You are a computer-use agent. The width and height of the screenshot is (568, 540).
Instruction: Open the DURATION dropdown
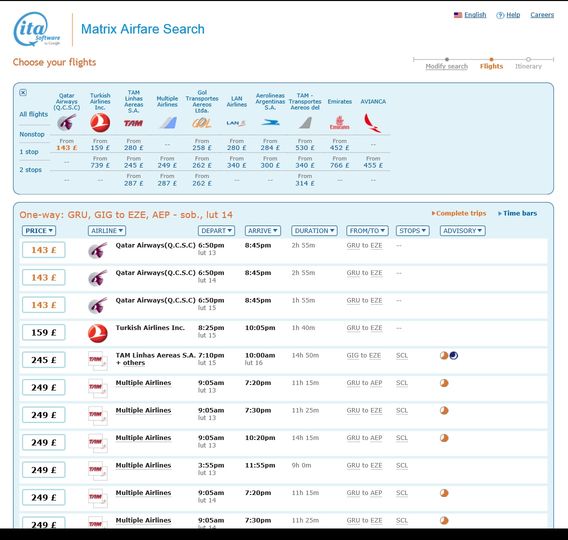click(314, 231)
